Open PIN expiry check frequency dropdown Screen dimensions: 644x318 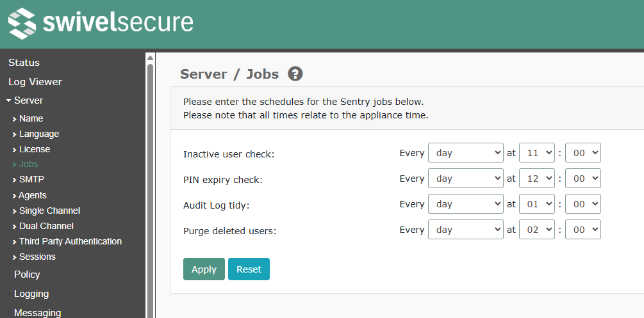tap(466, 178)
